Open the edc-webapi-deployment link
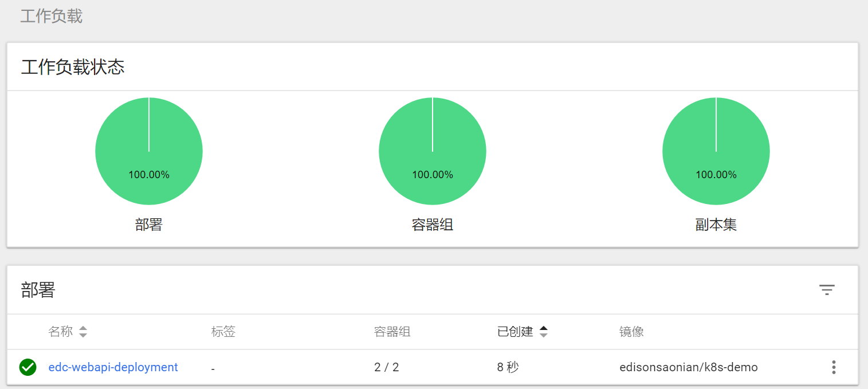The width and height of the screenshot is (868, 389). click(113, 367)
